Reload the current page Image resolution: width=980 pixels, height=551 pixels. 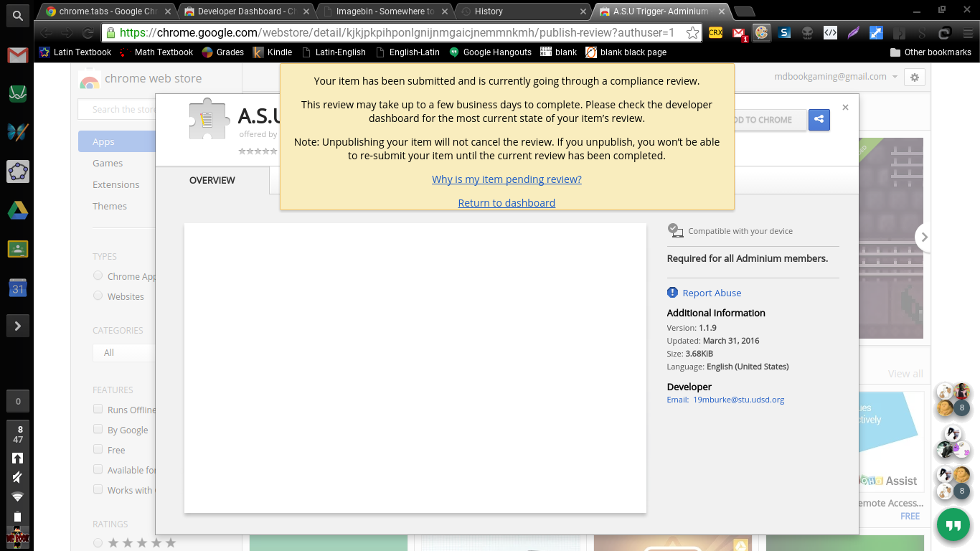point(88,33)
